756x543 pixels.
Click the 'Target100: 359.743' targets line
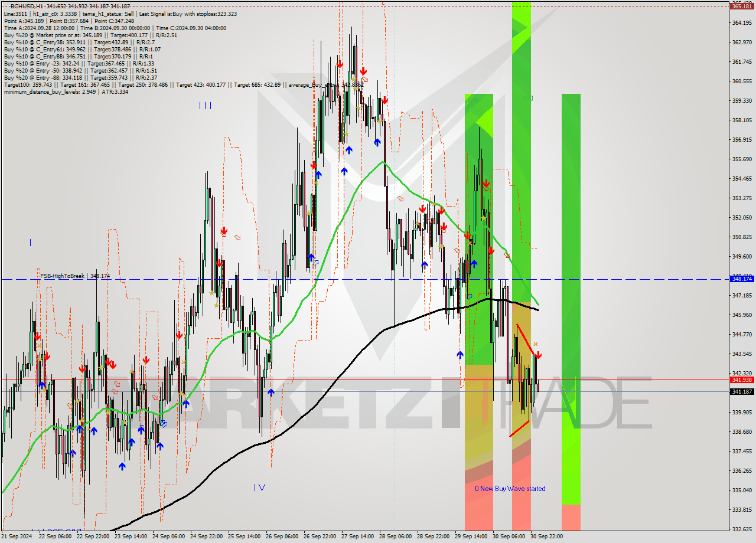pos(183,84)
